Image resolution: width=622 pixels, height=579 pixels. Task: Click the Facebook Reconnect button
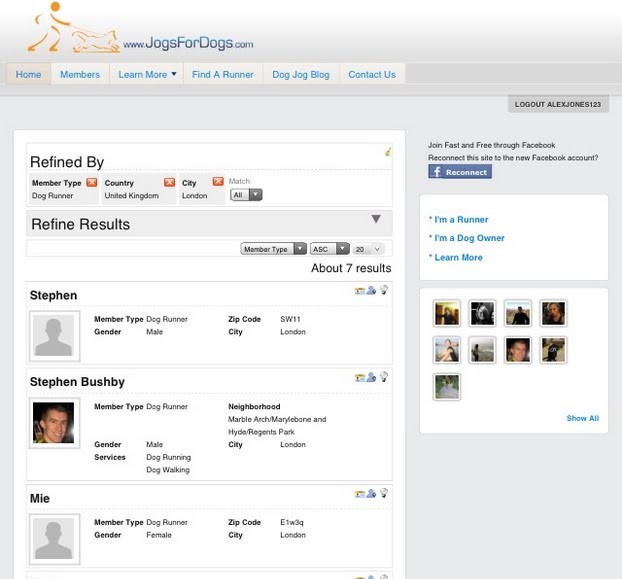coord(460,172)
